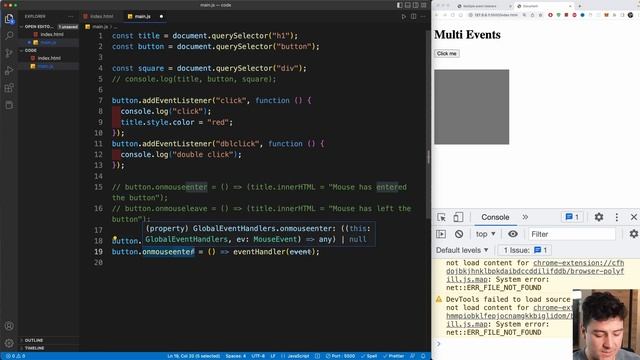This screenshot has height=360, width=640.
Task: Open the Explorer view in activity bar
Action: [9, 18]
